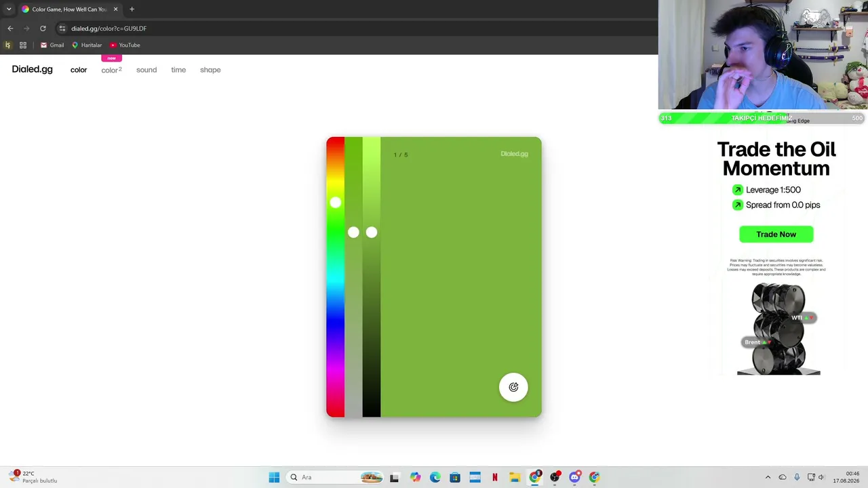868x488 pixels.
Task: Open Microsoft Store from the taskbar
Action: (x=455, y=477)
